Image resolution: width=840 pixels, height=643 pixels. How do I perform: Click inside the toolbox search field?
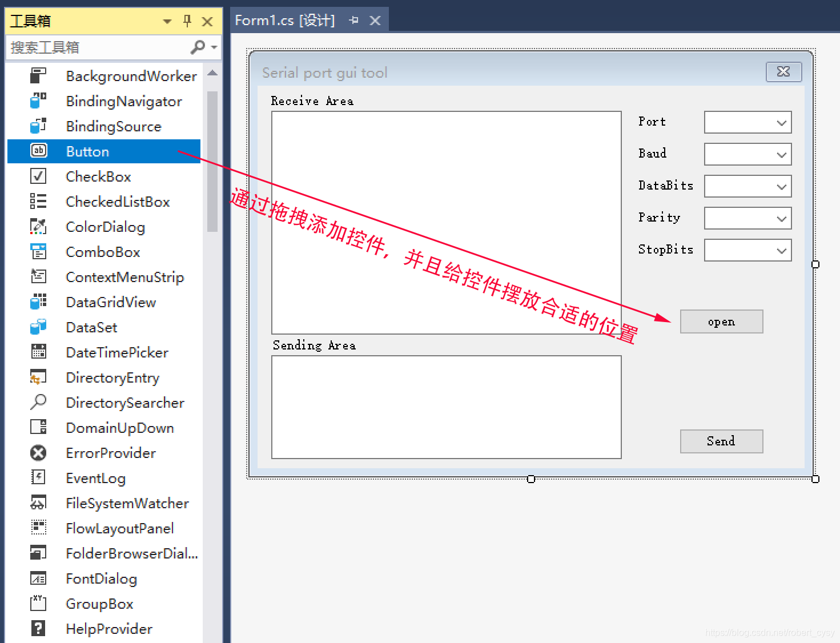click(97, 47)
